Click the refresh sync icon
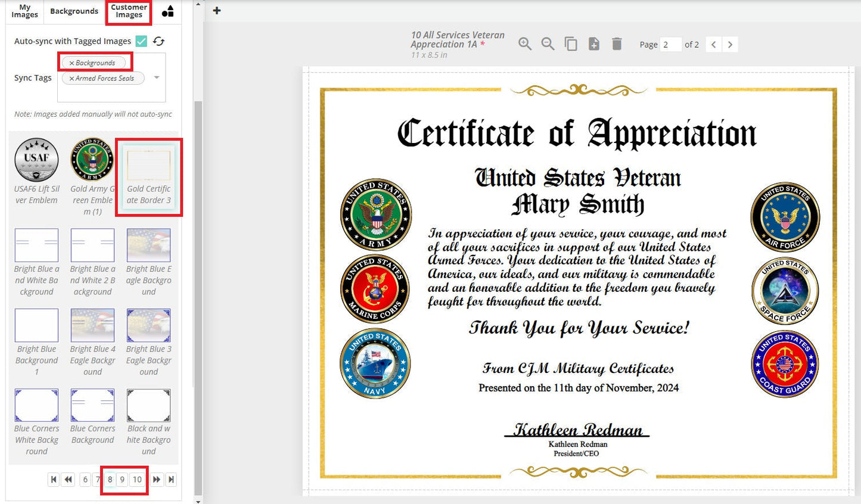The image size is (861, 504). (158, 41)
